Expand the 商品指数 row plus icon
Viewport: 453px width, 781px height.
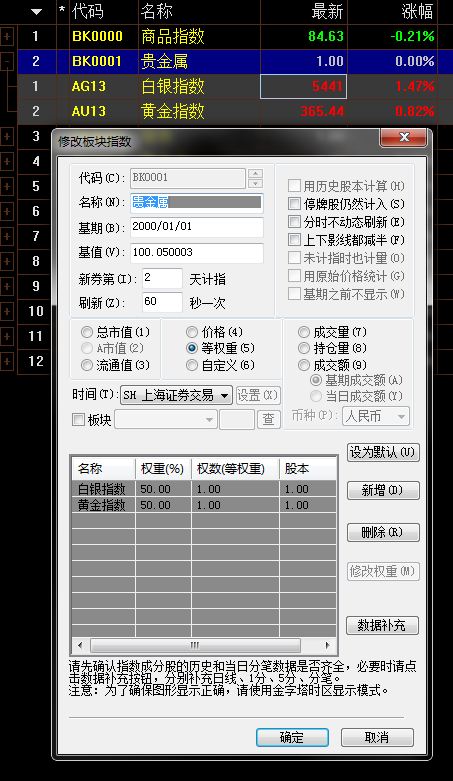coord(7,36)
